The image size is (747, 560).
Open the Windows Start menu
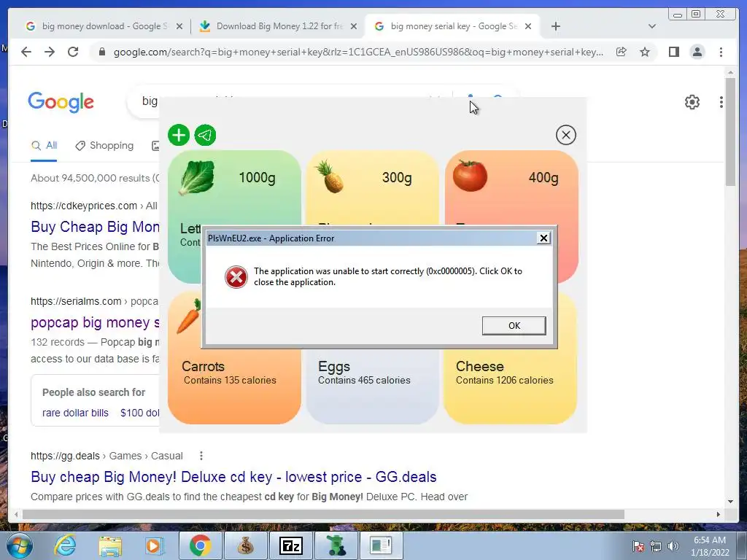(x=20, y=546)
